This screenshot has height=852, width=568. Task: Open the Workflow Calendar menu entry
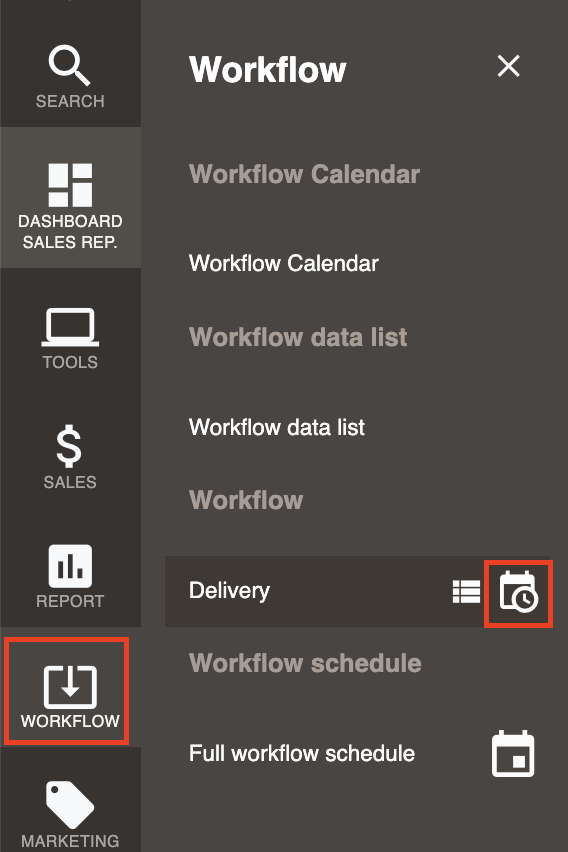coord(284,264)
